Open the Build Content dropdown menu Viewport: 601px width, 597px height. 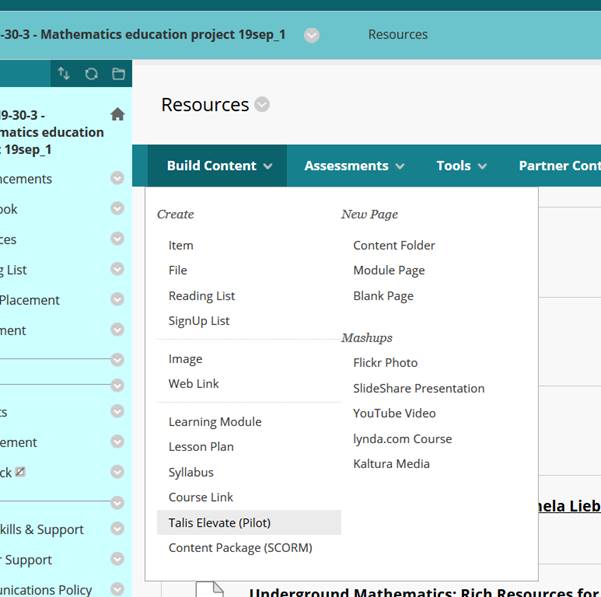click(219, 166)
